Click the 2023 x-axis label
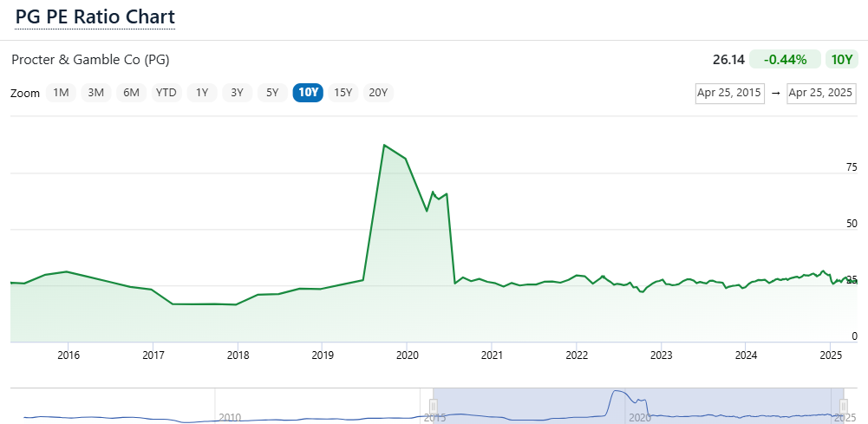 [x=661, y=355]
